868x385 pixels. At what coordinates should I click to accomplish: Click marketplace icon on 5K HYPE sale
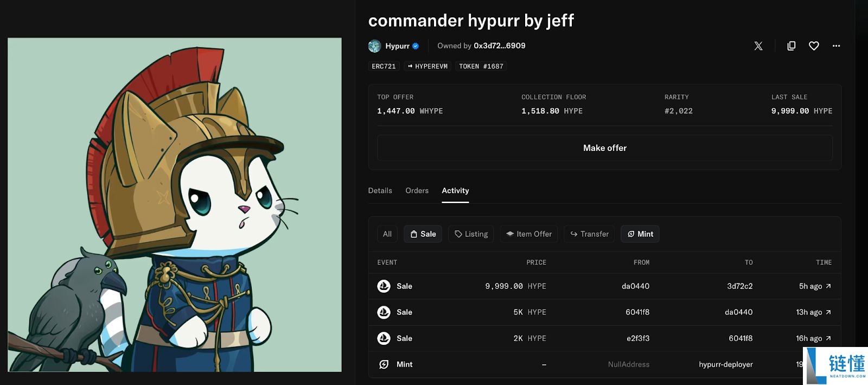[x=384, y=312]
